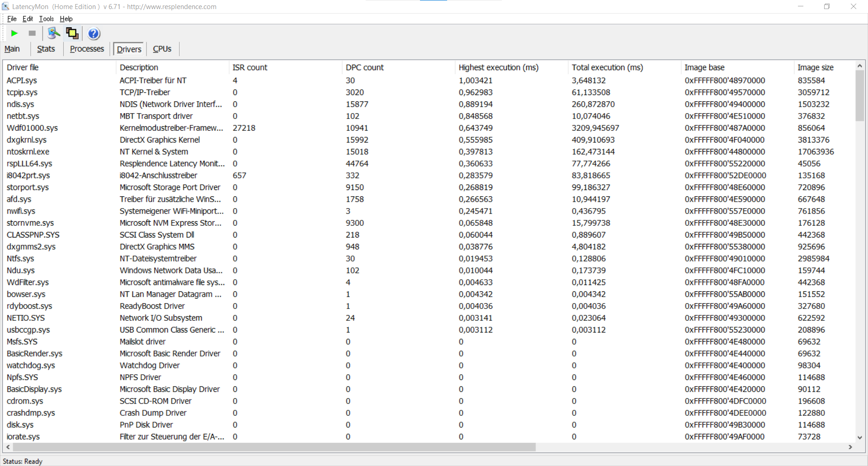Screen dimensions: 868x466
Task: Click the LatencyMon app icon in the title bar
Action: click(x=5, y=6)
